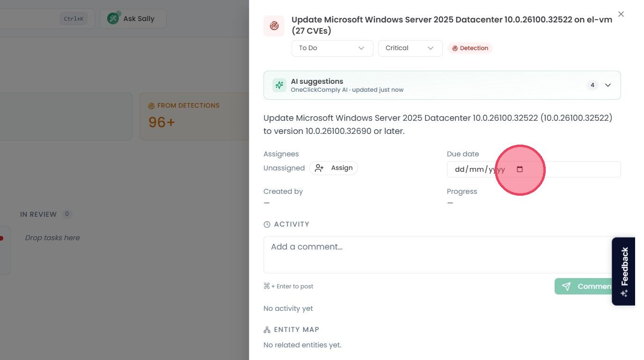Viewport: 644px width, 360px height.
Task: Click the red detection target icon beside title
Action: point(274,26)
